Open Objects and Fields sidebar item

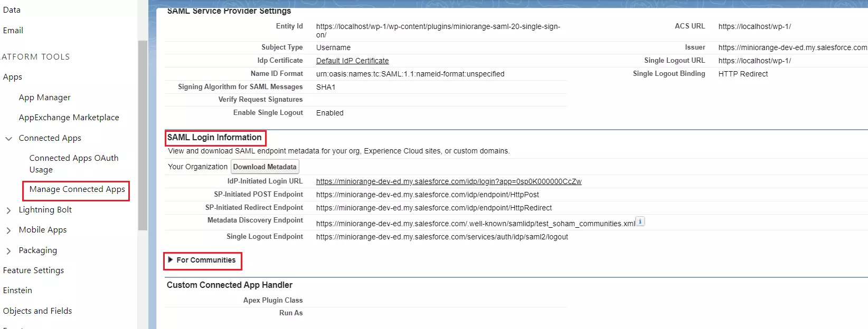[x=37, y=311]
